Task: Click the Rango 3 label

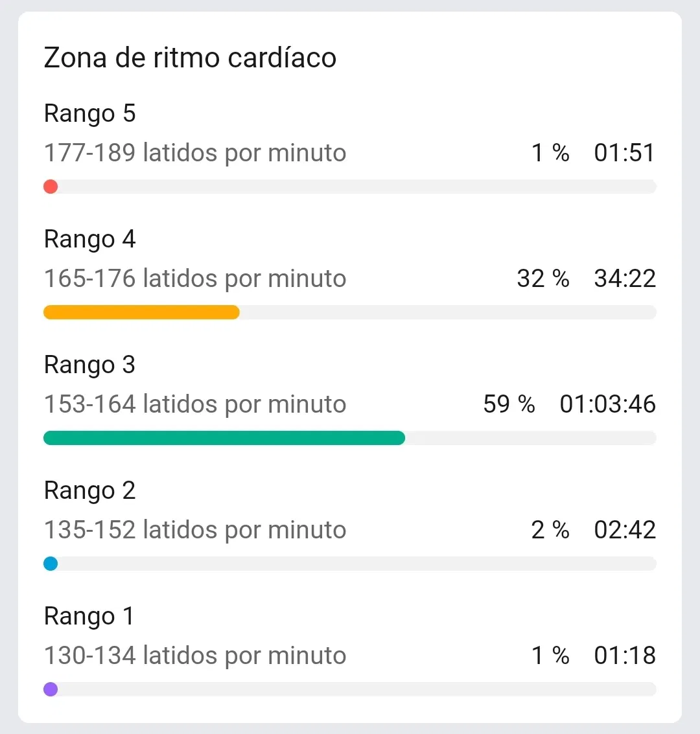Action: tap(89, 365)
